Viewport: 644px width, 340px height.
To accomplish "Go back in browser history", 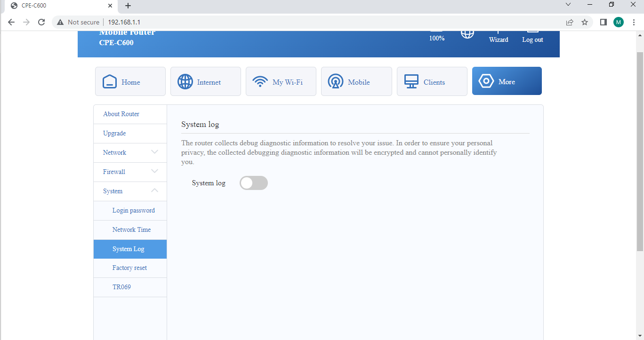I will (x=11, y=22).
